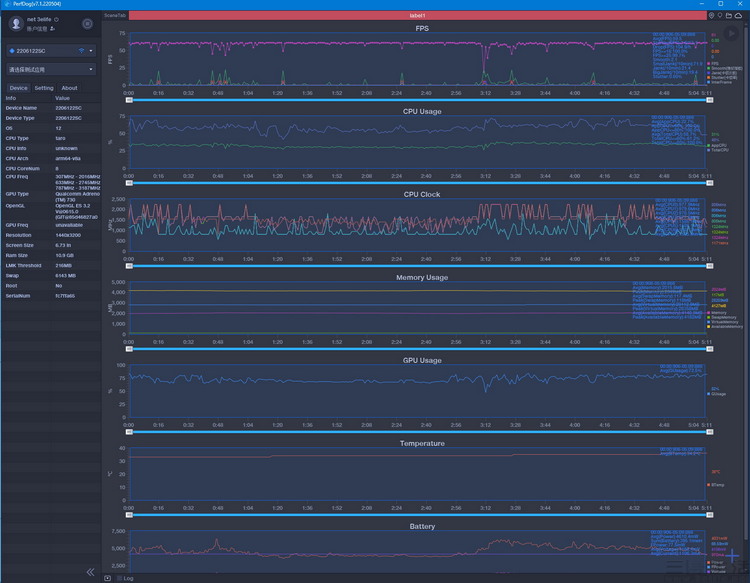The width and height of the screenshot is (750, 583).
Task: Switch to the Setting tab
Action: pyautogui.click(x=44, y=88)
